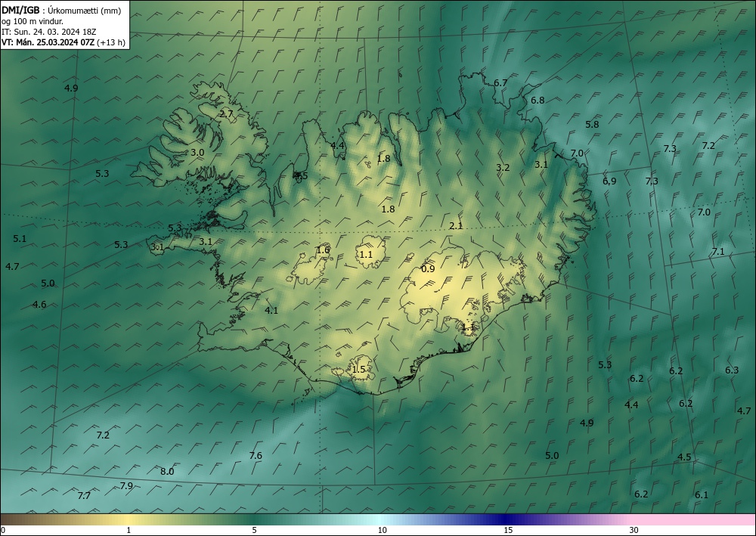The image size is (756, 536).
Task: Click the 4.1 value in southwest Iceland
Action: [x=271, y=311]
